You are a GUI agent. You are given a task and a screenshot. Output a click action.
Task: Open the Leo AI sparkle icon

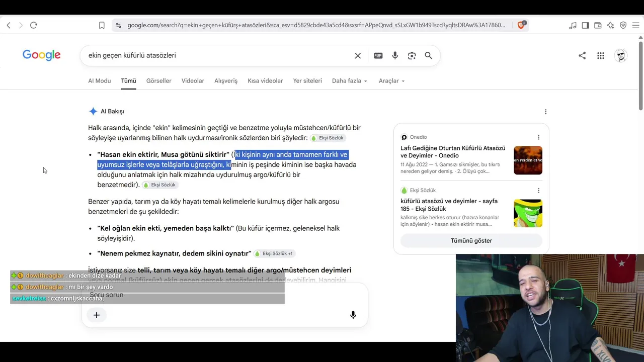[x=610, y=25]
